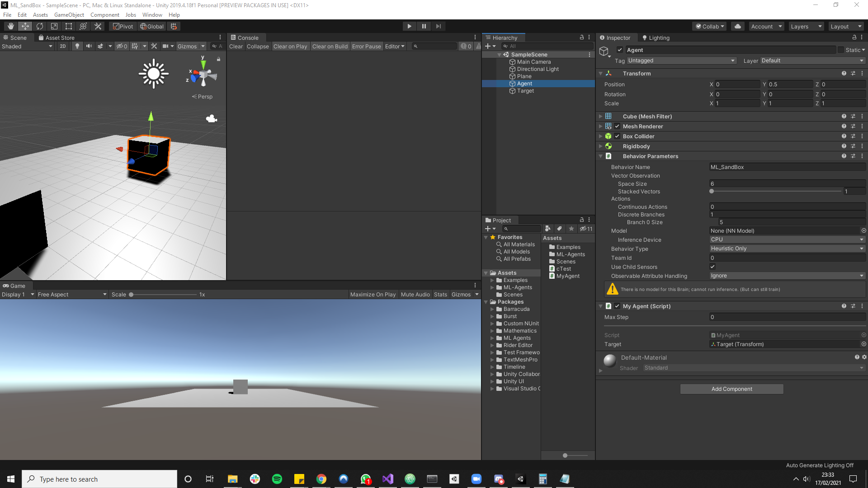Click the cloud services icon
Viewport: 868px width, 488px height.
[x=737, y=26]
